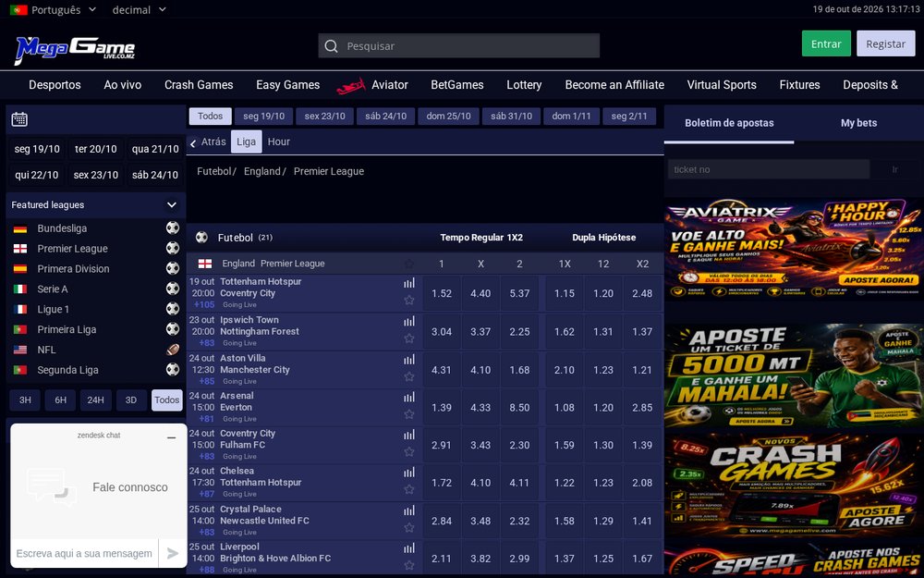This screenshot has width=924, height=578.
Task: Favorite the Arsenal vs Everton match
Action: pyautogui.click(x=409, y=414)
